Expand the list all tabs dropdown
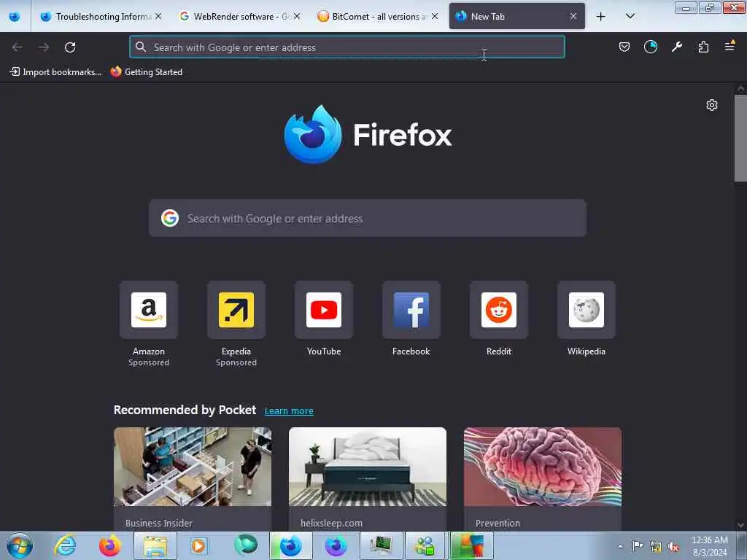747x560 pixels. pyautogui.click(x=630, y=17)
